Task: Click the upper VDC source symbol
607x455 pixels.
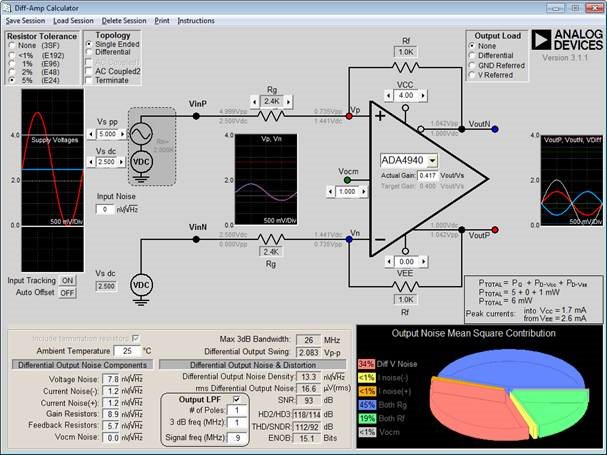Action: coord(141,161)
